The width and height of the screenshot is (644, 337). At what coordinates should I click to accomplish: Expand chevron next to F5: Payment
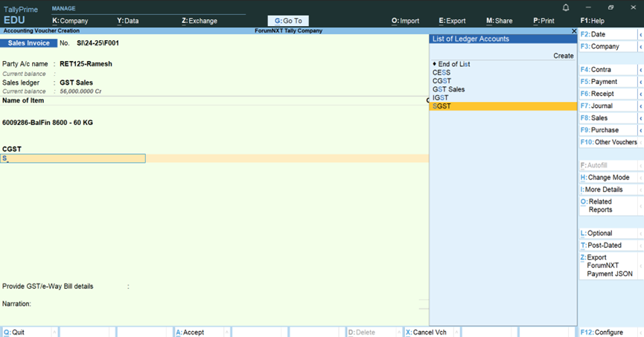click(x=641, y=82)
